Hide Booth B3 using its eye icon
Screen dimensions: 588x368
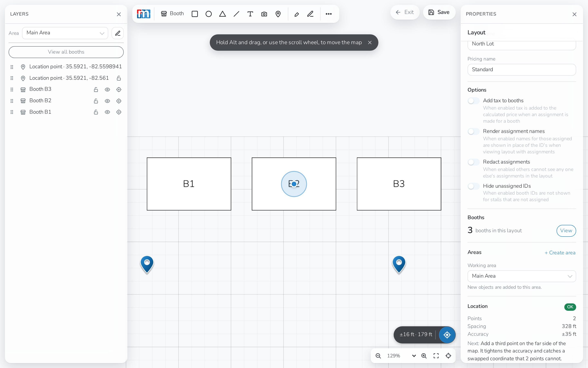[107, 89]
